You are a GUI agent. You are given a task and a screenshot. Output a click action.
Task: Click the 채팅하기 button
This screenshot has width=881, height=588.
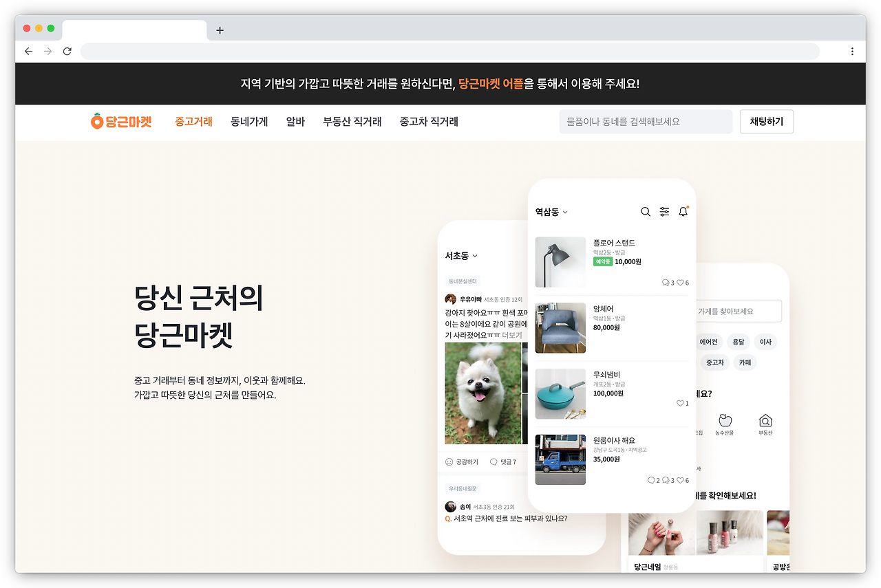click(766, 121)
